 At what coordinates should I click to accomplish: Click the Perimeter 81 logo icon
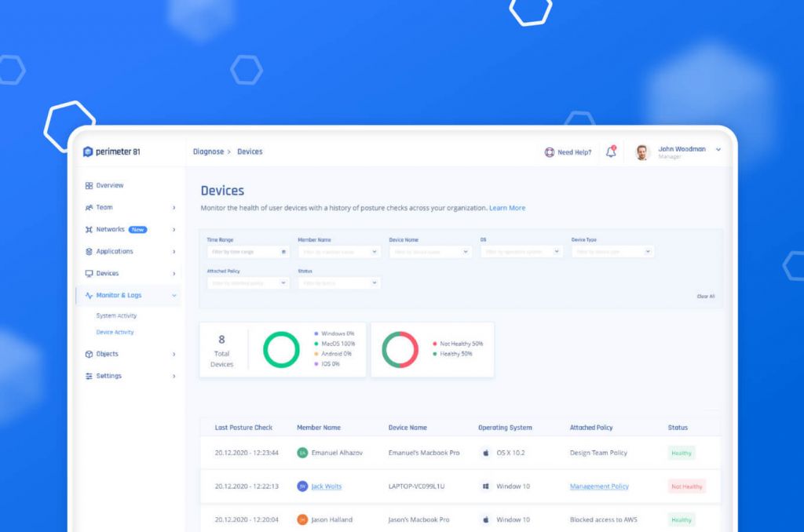88,151
